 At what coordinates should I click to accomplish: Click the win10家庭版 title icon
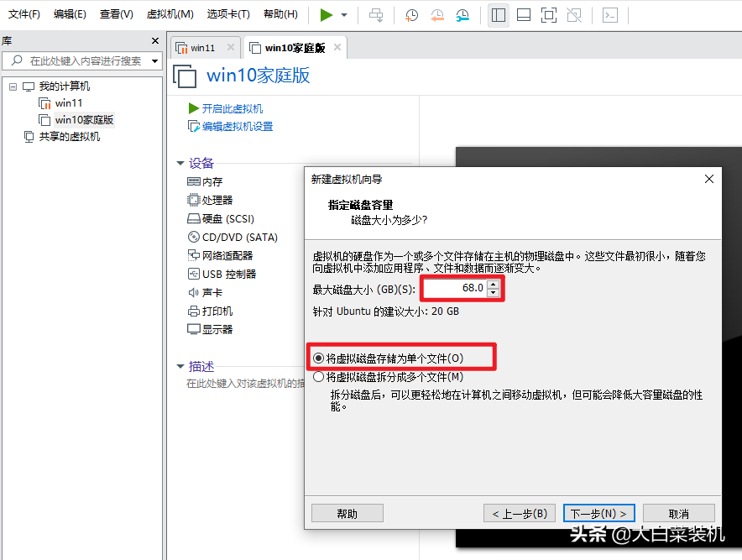click(x=185, y=76)
